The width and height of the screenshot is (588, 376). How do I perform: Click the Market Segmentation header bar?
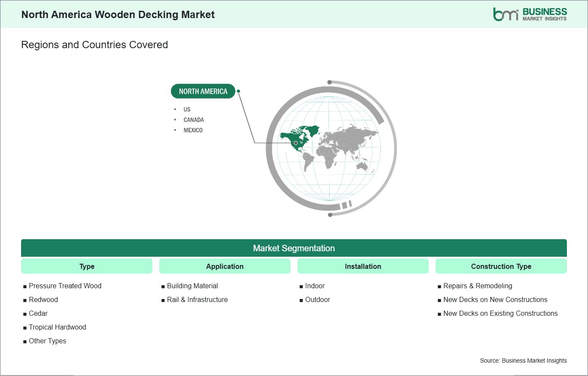click(x=294, y=248)
